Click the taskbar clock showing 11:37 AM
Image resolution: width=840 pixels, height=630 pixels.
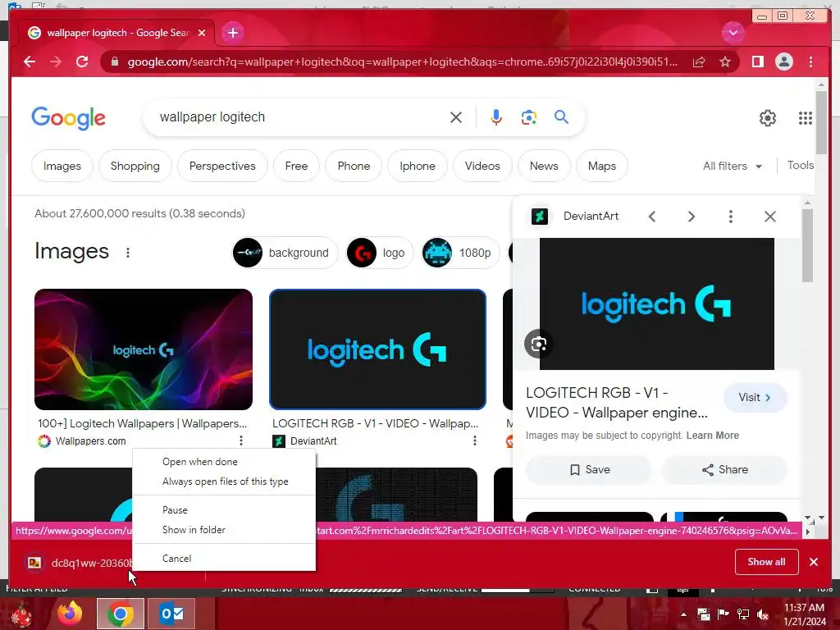pyautogui.click(x=804, y=614)
